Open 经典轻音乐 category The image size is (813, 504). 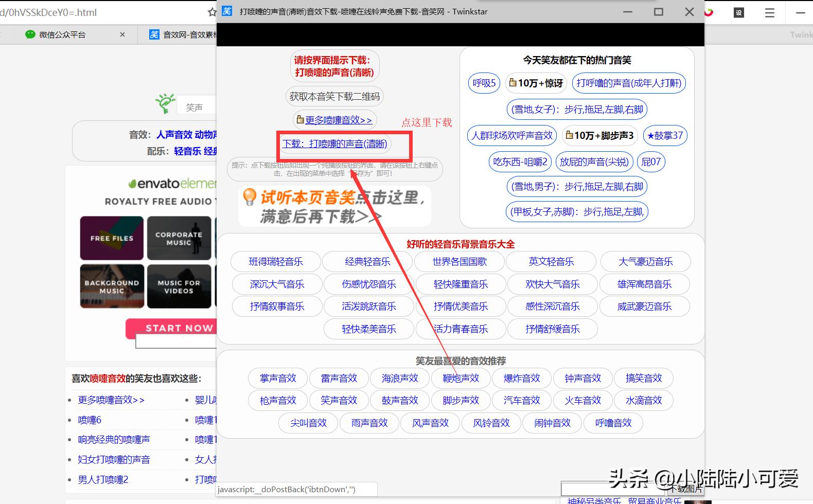[367, 262]
